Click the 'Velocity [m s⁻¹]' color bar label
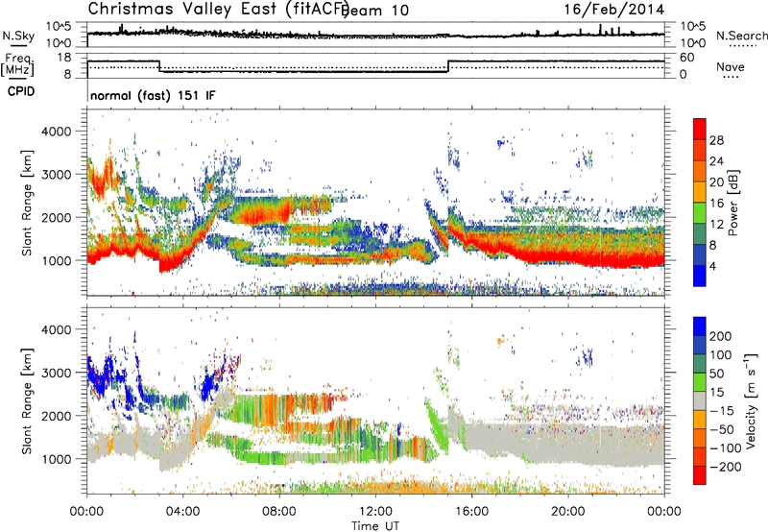 pos(751,400)
